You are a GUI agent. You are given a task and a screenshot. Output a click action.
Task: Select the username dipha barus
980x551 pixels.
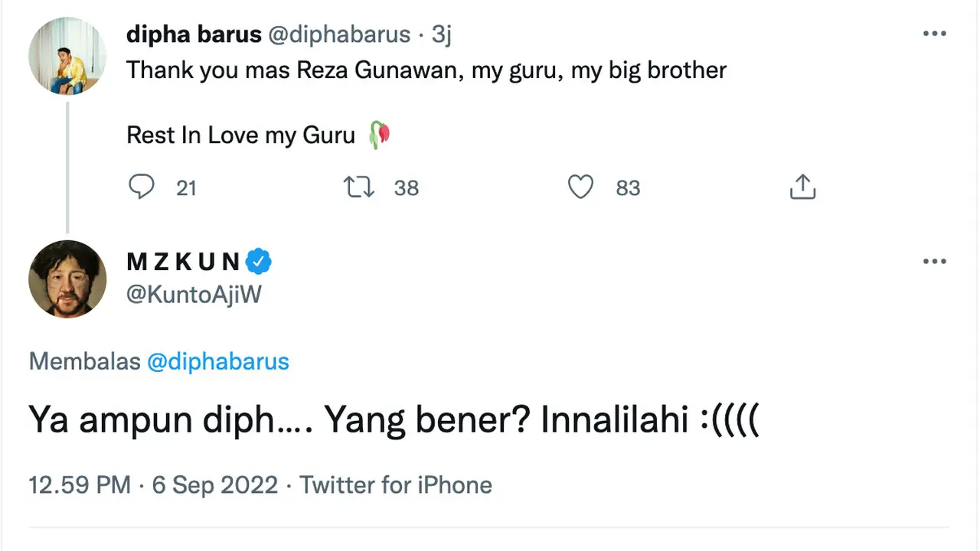click(194, 34)
